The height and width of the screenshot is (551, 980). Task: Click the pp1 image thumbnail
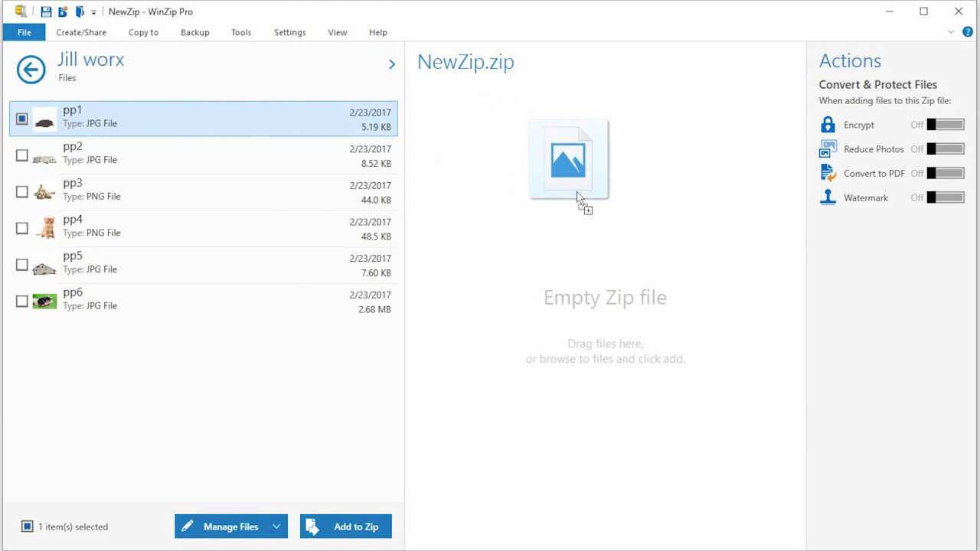click(44, 119)
